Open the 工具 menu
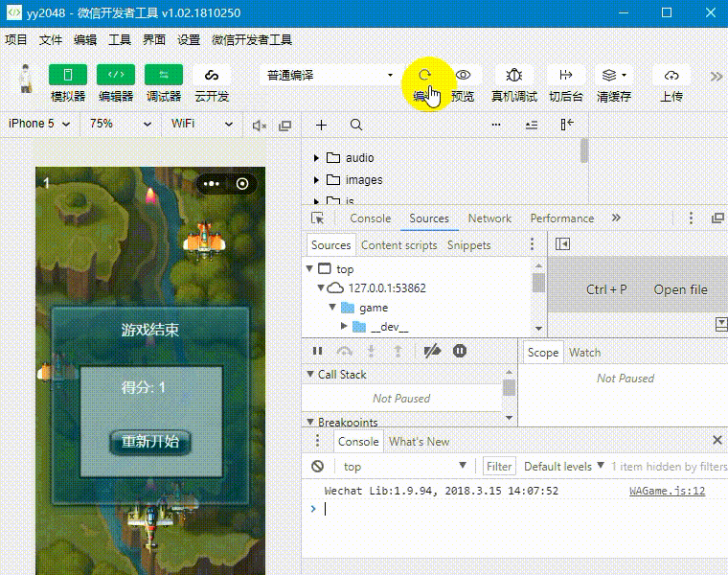 (x=120, y=40)
